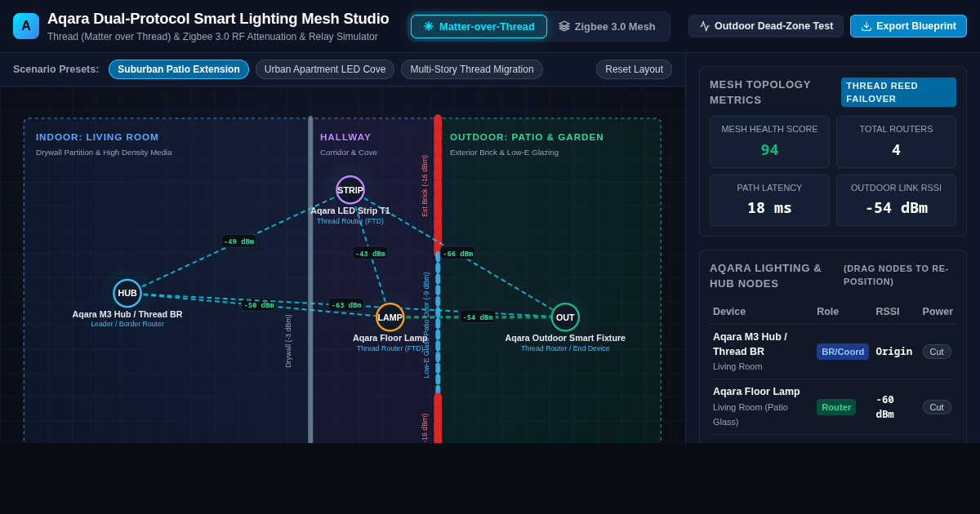Switch to Matter-over-Thread protocol
The width and height of the screenshot is (980, 514).
tap(479, 26)
